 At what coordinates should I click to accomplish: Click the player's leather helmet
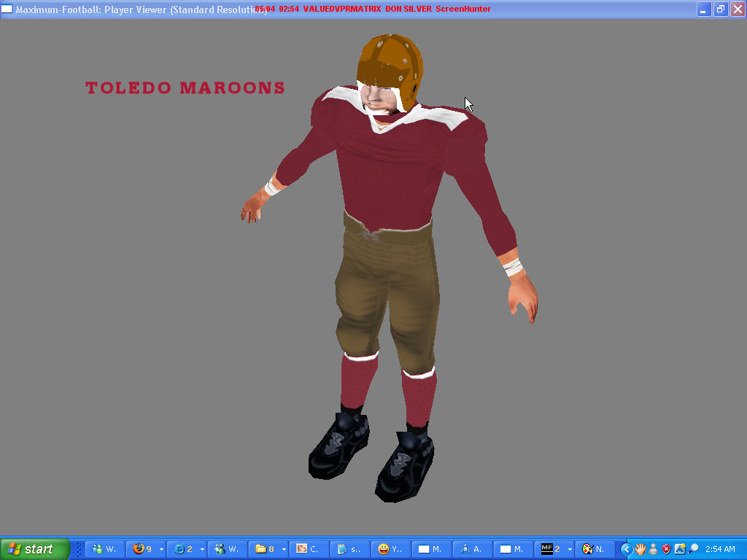(390, 66)
